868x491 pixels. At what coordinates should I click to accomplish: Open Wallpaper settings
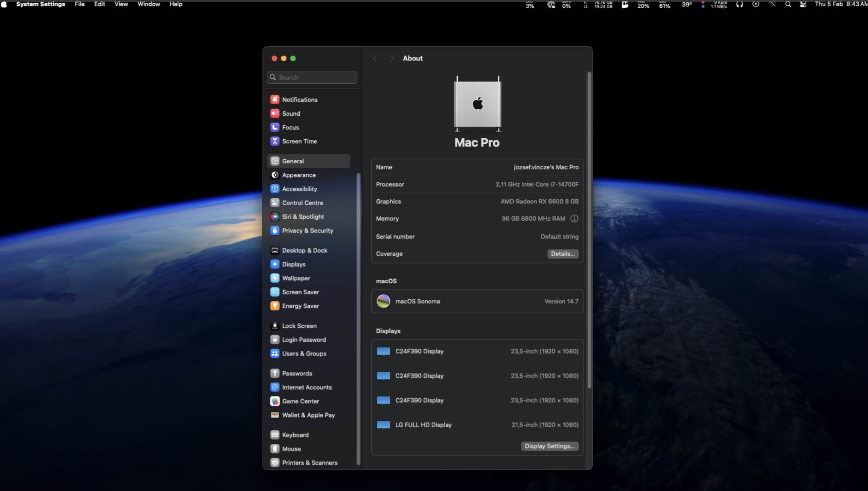coord(295,278)
